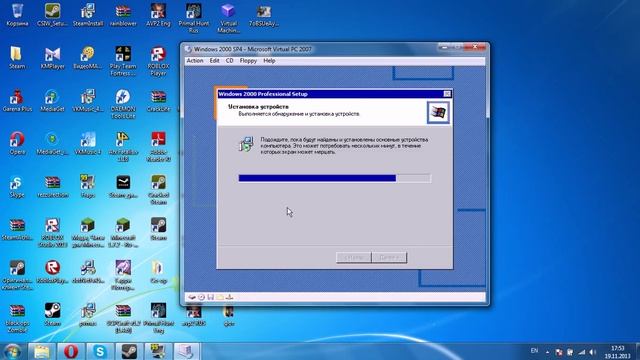Close the Windows 2000 Professional Setup dialog

(x=447, y=94)
